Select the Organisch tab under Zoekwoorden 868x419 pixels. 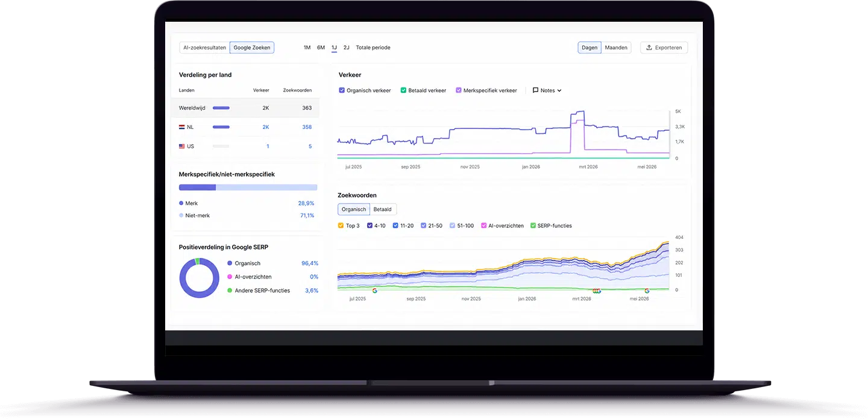click(x=354, y=210)
